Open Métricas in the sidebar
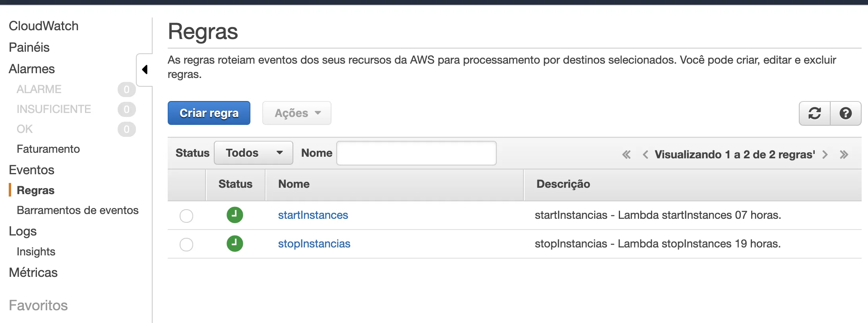 coord(33,272)
